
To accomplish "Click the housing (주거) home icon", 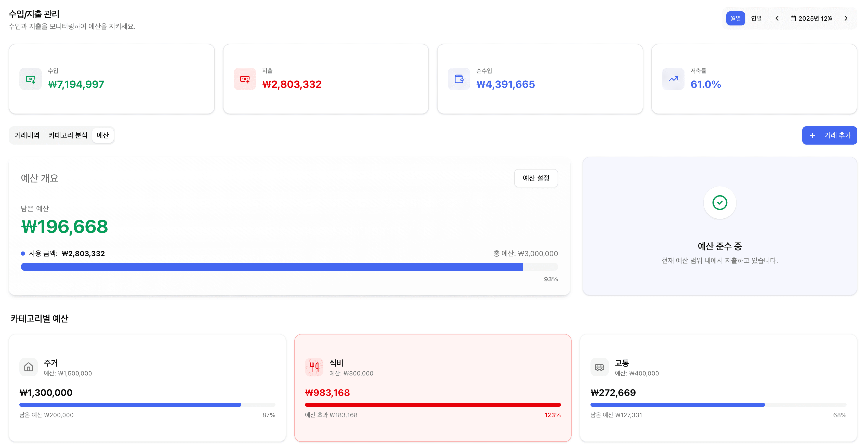I will pyautogui.click(x=29, y=367).
